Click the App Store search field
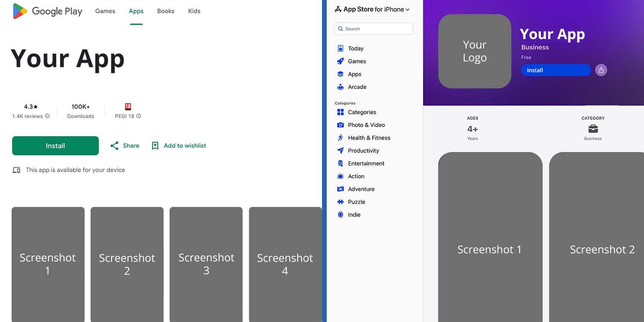Screen dimensions: 644x322 click(x=374, y=28)
